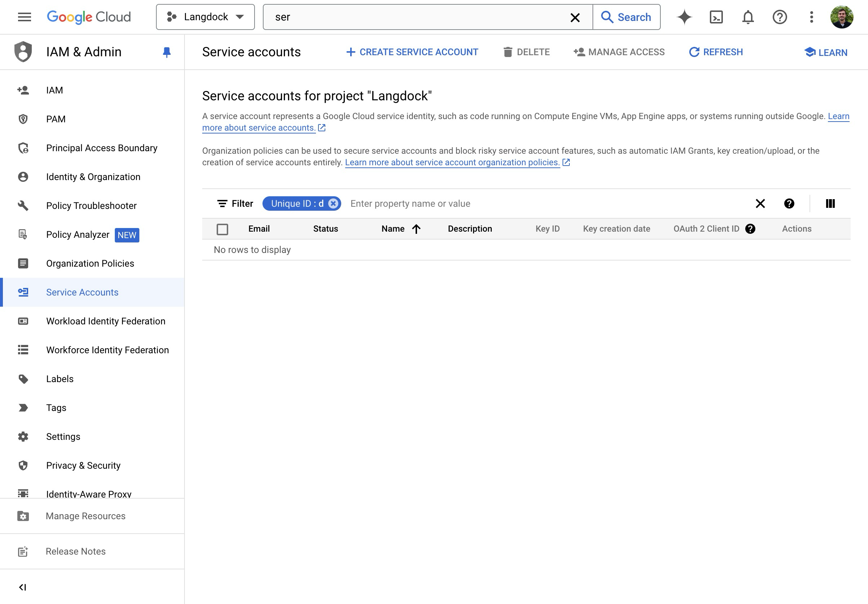This screenshot has width=868, height=604.
Task: Sort by Description column
Action: point(470,229)
